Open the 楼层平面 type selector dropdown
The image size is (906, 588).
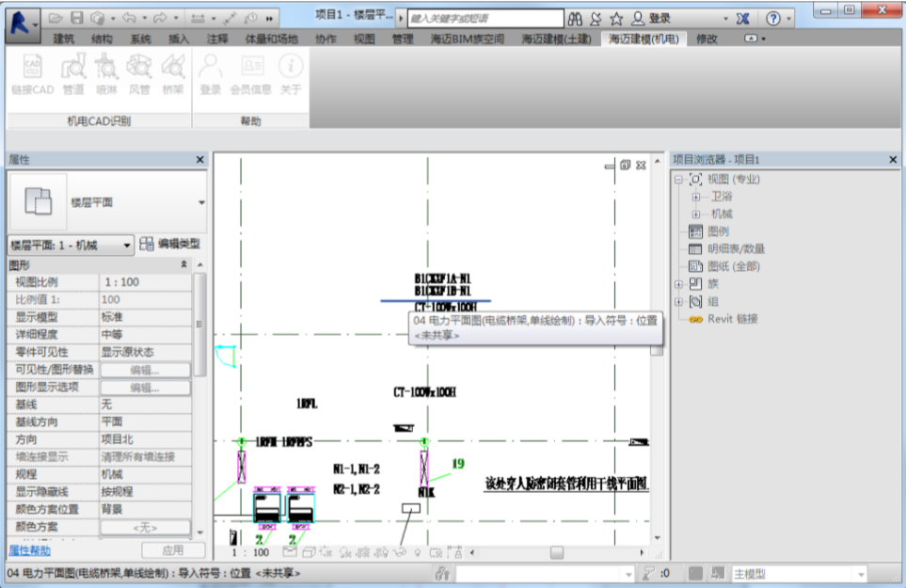(x=201, y=202)
